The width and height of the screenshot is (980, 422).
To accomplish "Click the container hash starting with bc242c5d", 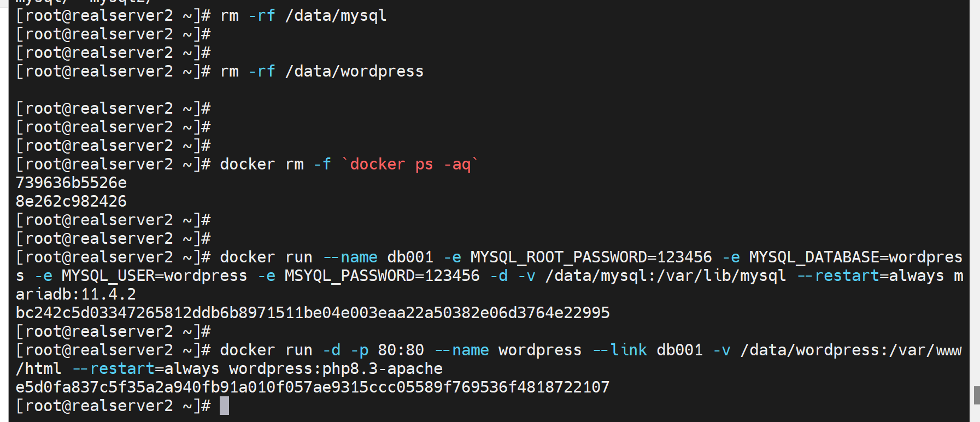I will coord(313,313).
